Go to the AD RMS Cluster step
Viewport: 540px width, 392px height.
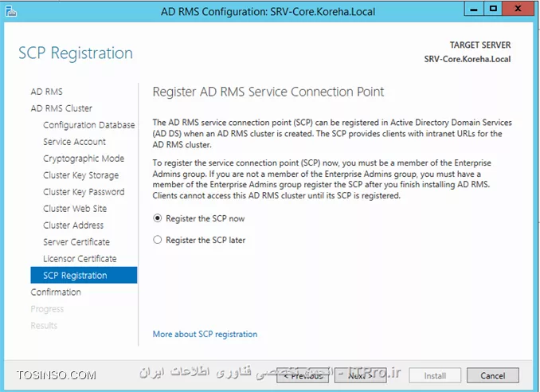coord(61,108)
